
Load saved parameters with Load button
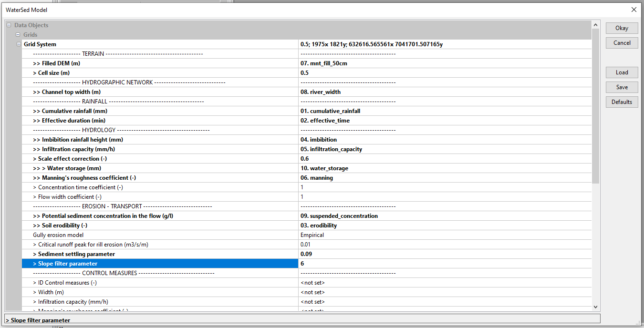pos(622,72)
